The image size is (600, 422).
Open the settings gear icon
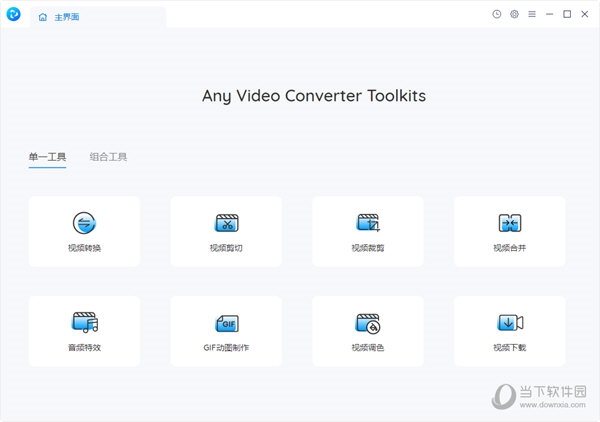click(514, 14)
